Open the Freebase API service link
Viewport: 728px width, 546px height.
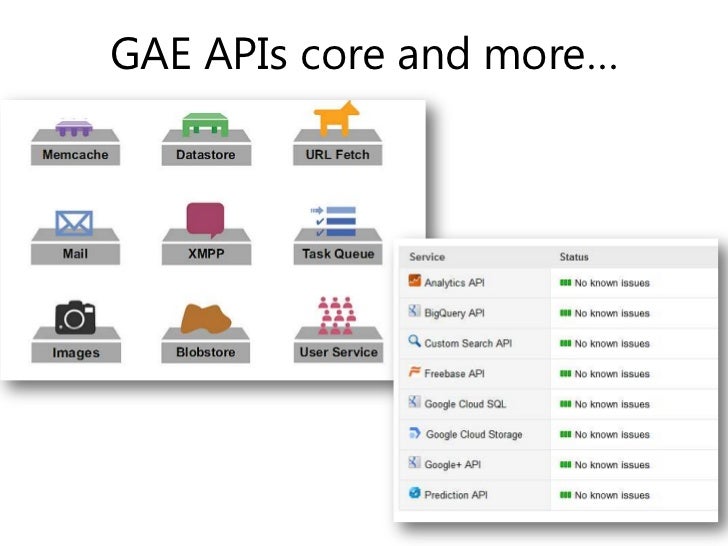tap(455, 373)
